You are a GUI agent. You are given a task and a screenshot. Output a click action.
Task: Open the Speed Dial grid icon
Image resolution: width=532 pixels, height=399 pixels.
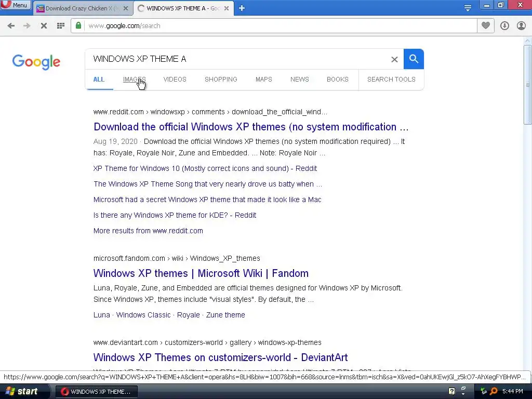click(x=61, y=26)
